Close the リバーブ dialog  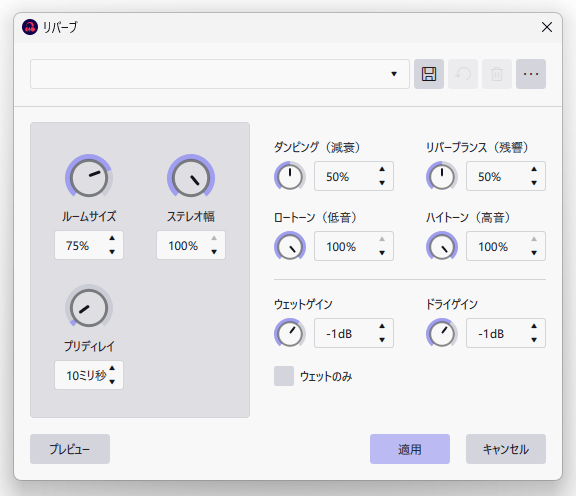tap(547, 27)
